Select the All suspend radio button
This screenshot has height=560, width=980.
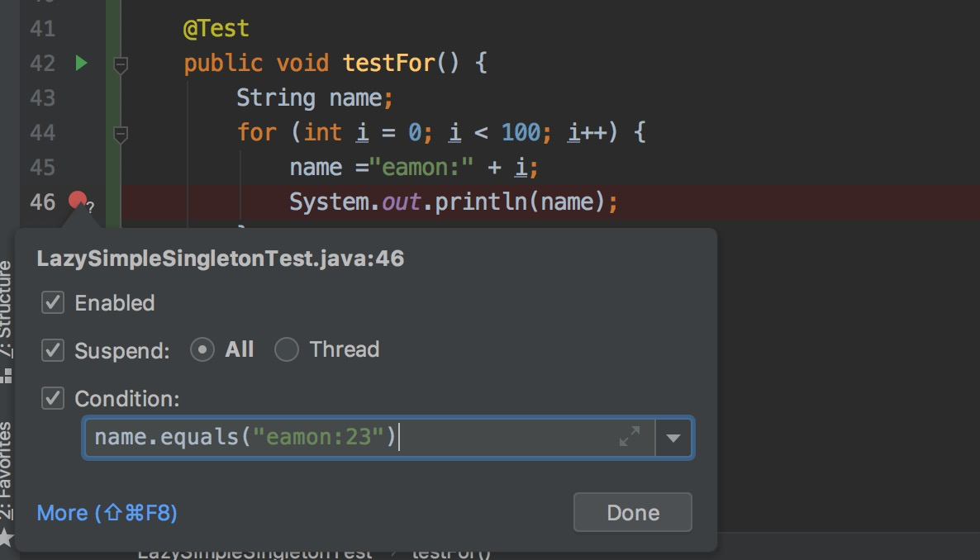coord(202,349)
